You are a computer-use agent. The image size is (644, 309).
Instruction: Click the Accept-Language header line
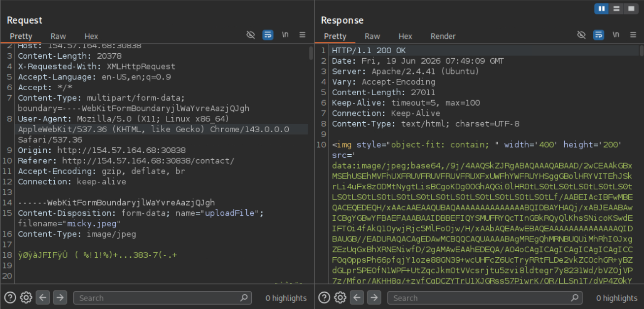(95, 77)
